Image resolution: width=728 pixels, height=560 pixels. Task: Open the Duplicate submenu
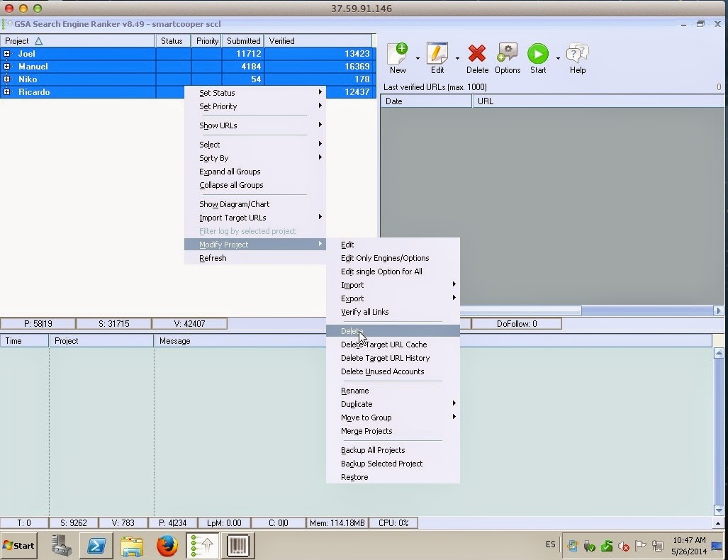point(393,404)
